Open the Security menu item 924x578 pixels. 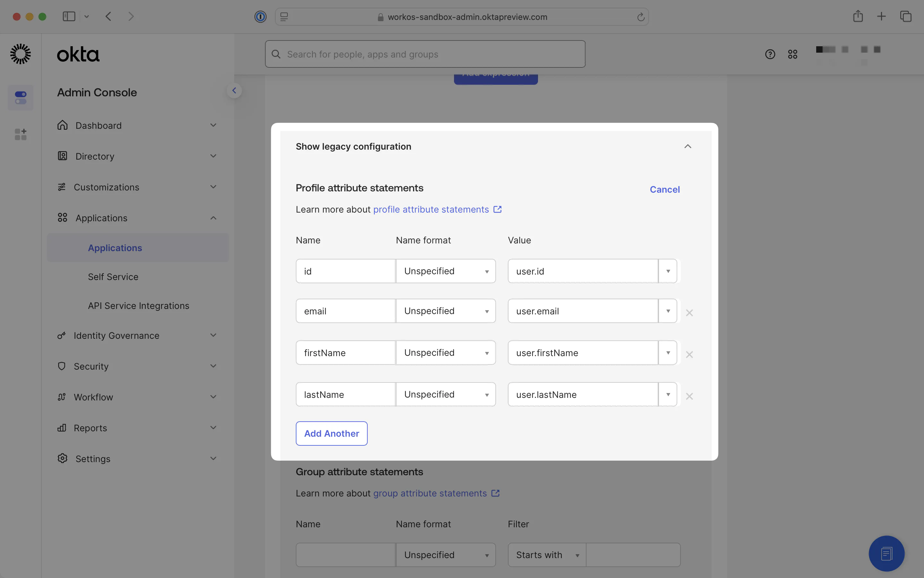pyautogui.click(x=138, y=366)
